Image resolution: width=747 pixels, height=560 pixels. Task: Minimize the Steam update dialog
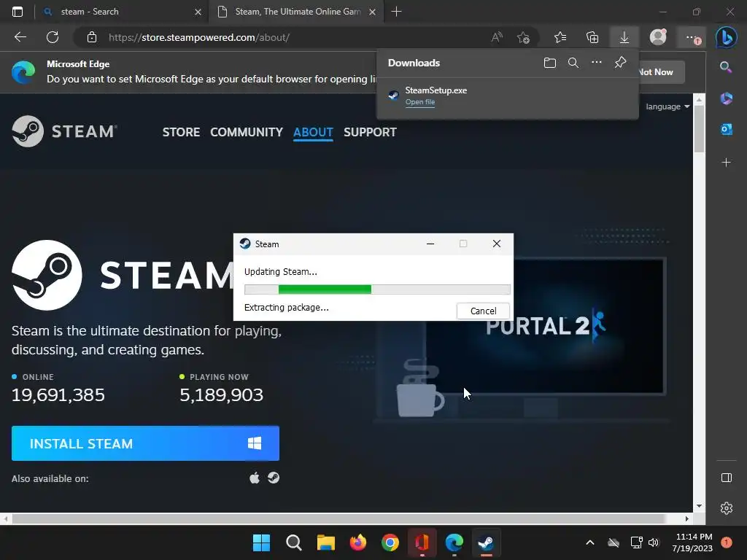tap(430, 244)
